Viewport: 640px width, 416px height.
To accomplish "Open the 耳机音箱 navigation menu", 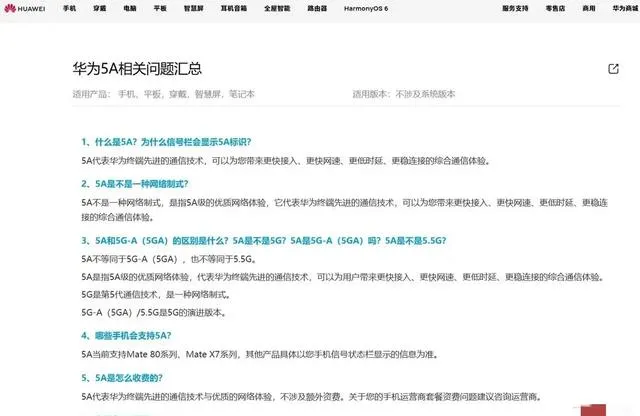I will tap(233, 8).
